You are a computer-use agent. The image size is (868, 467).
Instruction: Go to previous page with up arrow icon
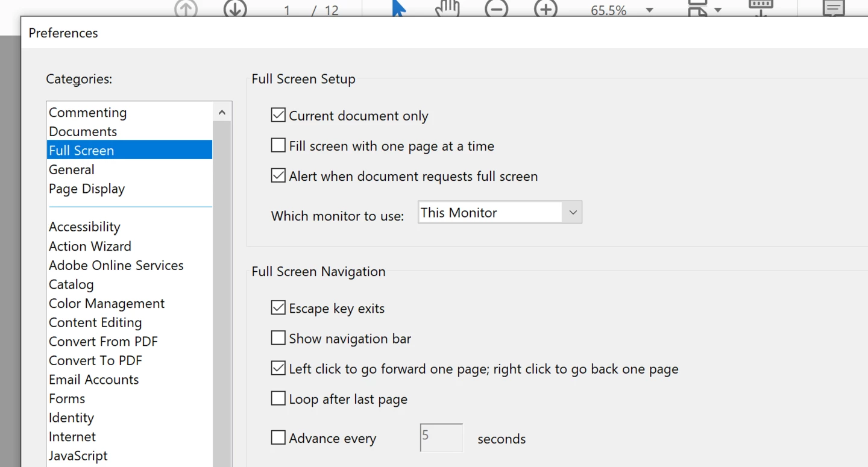point(186,8)
